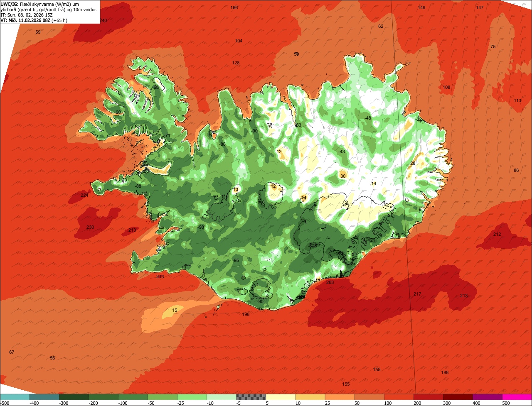Click the map value 30 in the orange highland spot
This screenshot has height=406, width=532.
tap(343, 176)
